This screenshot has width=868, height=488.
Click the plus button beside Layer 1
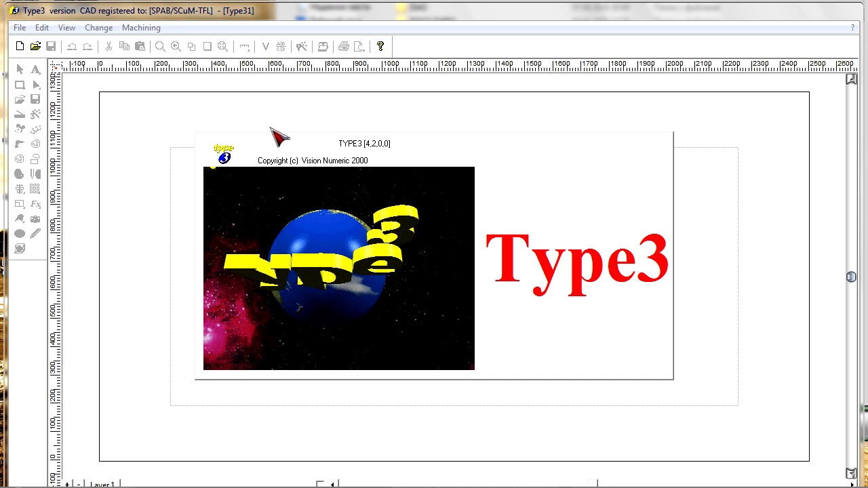coord(67,484)
